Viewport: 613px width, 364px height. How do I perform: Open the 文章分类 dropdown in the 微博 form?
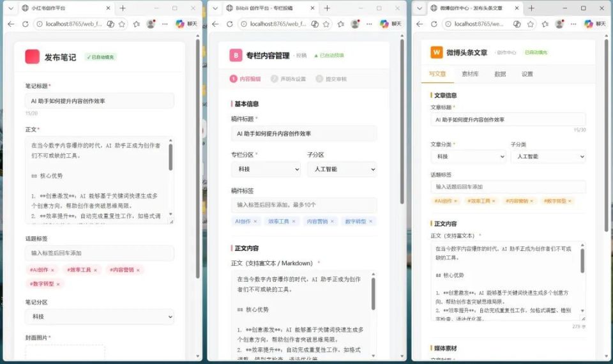click(x=468, y=156)
